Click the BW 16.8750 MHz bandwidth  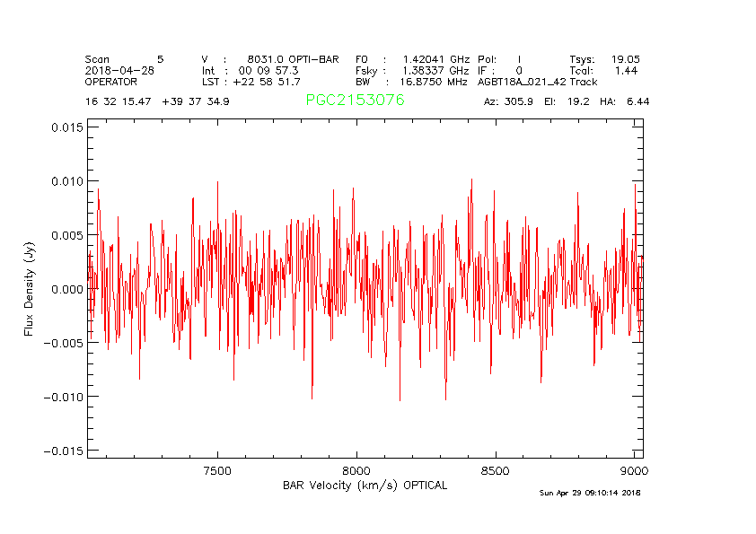412,81
